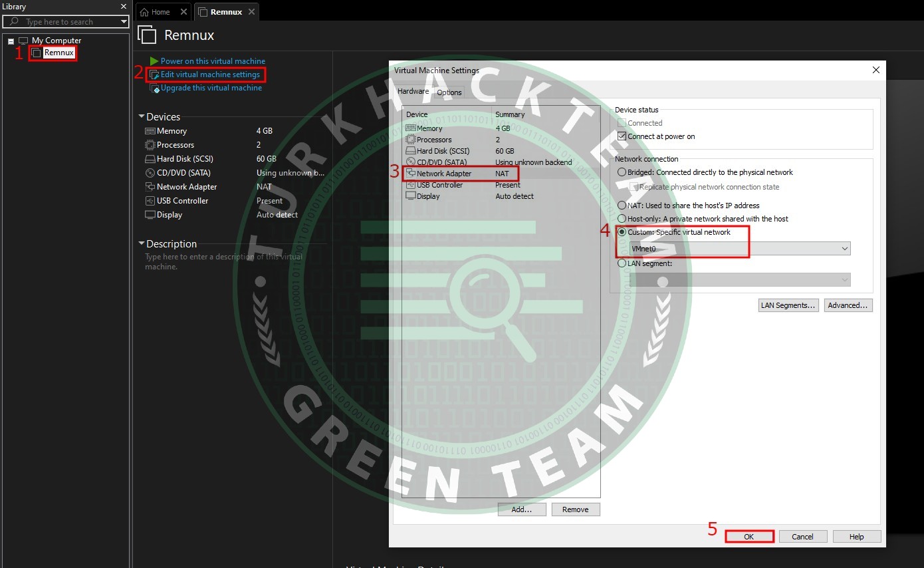Enable the Connected checkbox
924x568 pixels.
(622, 123)
